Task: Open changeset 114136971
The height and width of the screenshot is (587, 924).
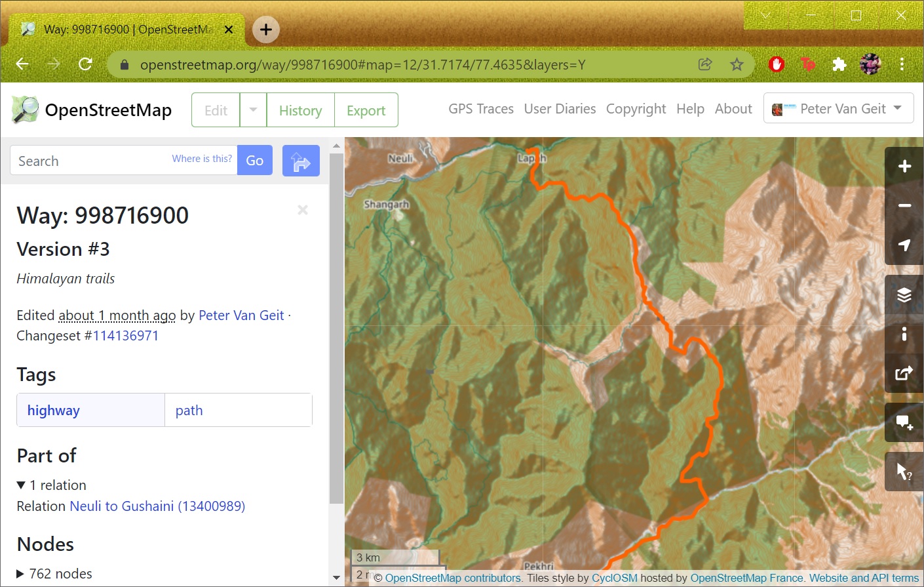Action: tap(125, 336)
